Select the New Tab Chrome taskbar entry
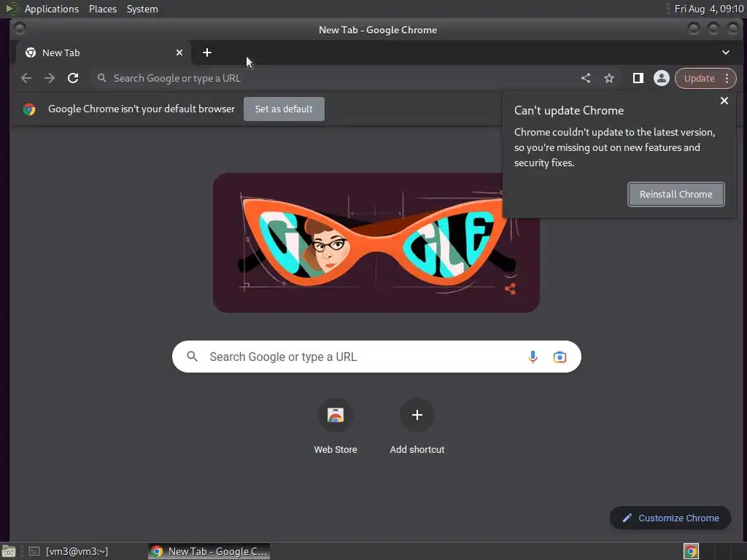Viewport: 747px width, 560px height. point(209,551)
